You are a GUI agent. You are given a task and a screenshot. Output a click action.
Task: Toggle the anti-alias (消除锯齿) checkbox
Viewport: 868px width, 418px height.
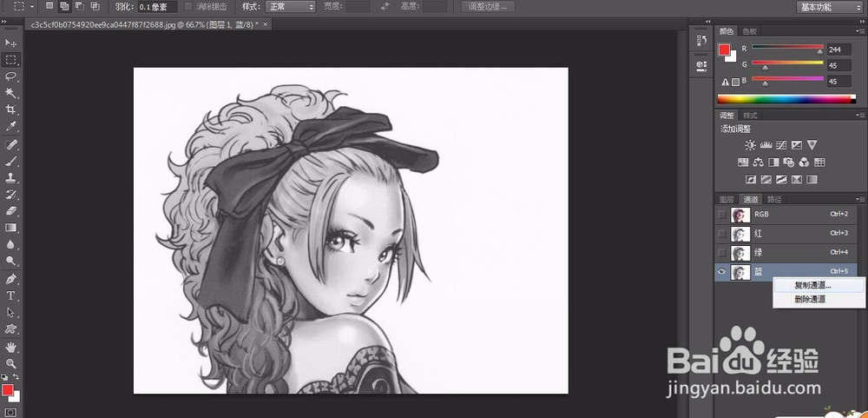188,7
